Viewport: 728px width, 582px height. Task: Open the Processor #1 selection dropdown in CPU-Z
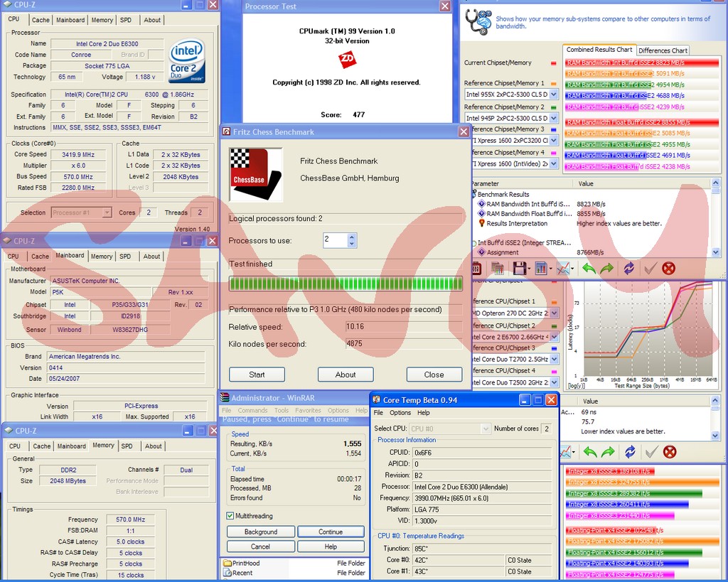pyautogui.click(x=107, y=212)
